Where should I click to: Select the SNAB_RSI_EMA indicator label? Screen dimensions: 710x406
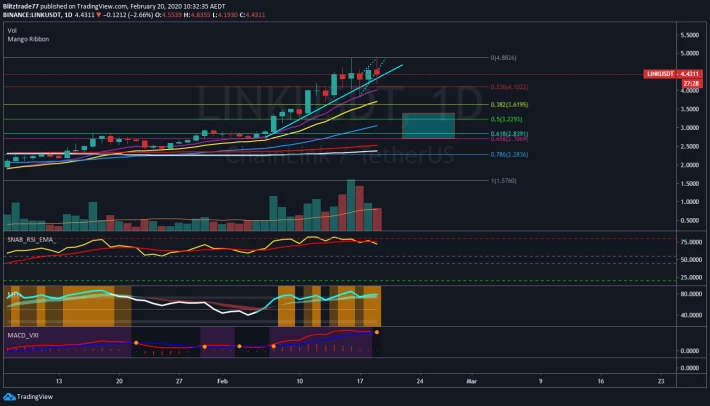tap(31, 239)
